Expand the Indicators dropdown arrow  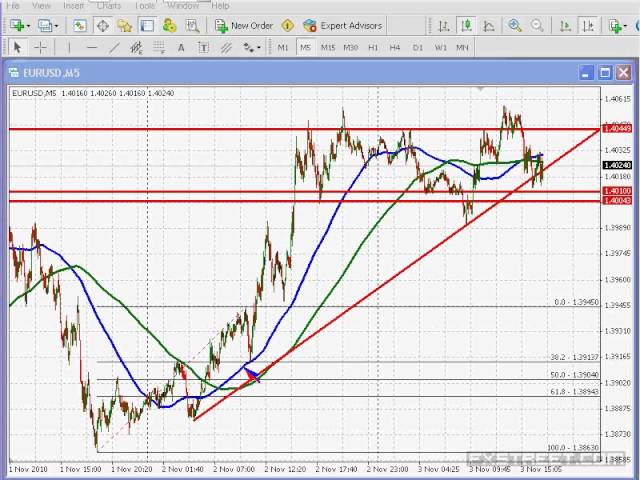coord(625,26)
